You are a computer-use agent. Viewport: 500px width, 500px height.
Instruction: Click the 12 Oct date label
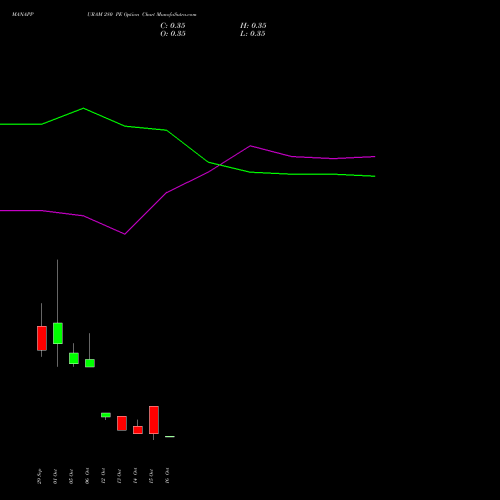click(103, 476)
